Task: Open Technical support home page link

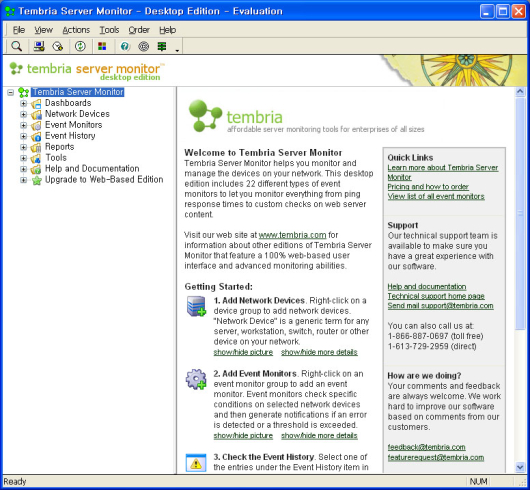Action: point(436,296)
